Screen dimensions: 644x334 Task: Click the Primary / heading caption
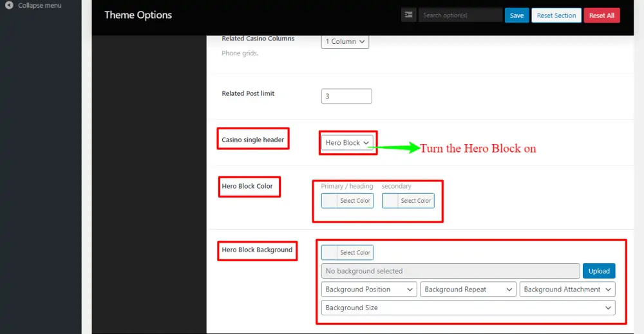point(347,186)
